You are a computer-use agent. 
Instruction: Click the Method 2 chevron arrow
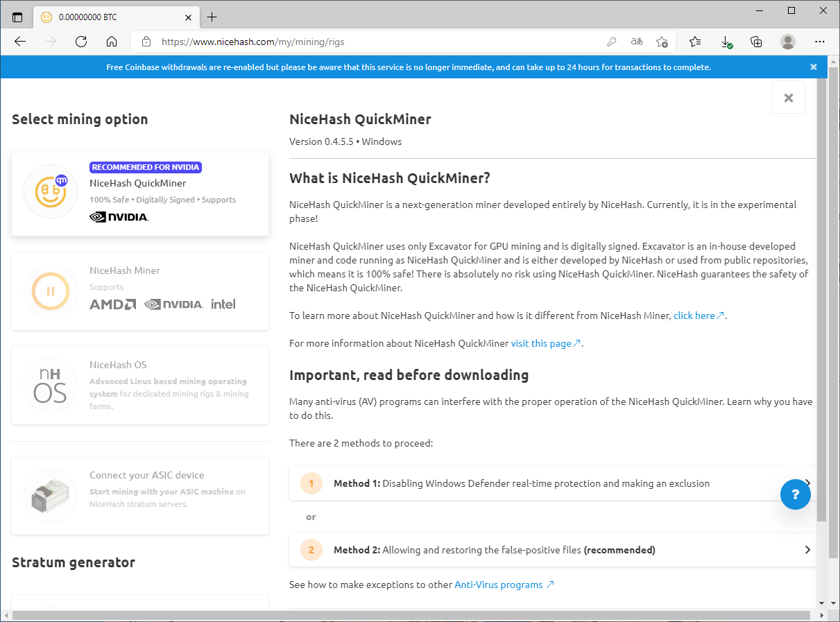pyautogui.click(x=807, y=550)
